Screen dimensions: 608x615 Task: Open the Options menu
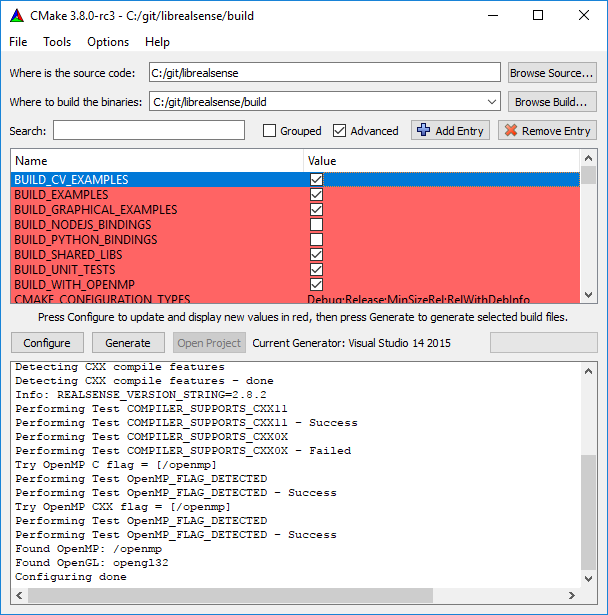(x=108, y=42)
